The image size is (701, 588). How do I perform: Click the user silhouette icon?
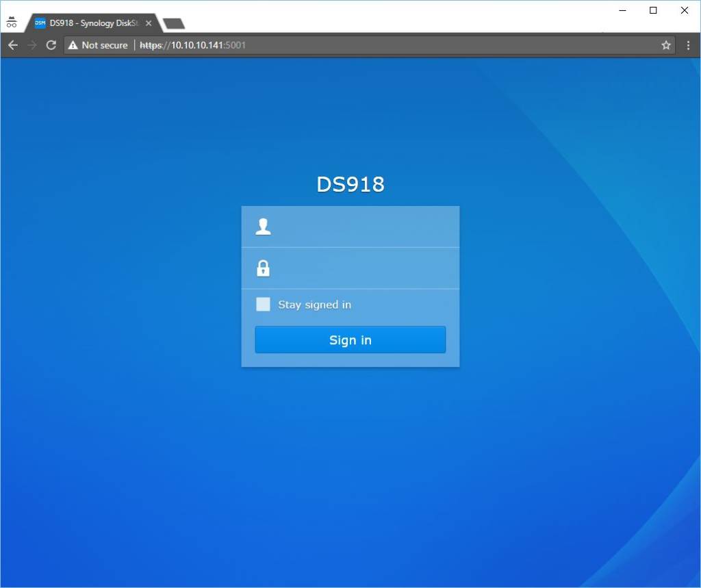[263, 227]
